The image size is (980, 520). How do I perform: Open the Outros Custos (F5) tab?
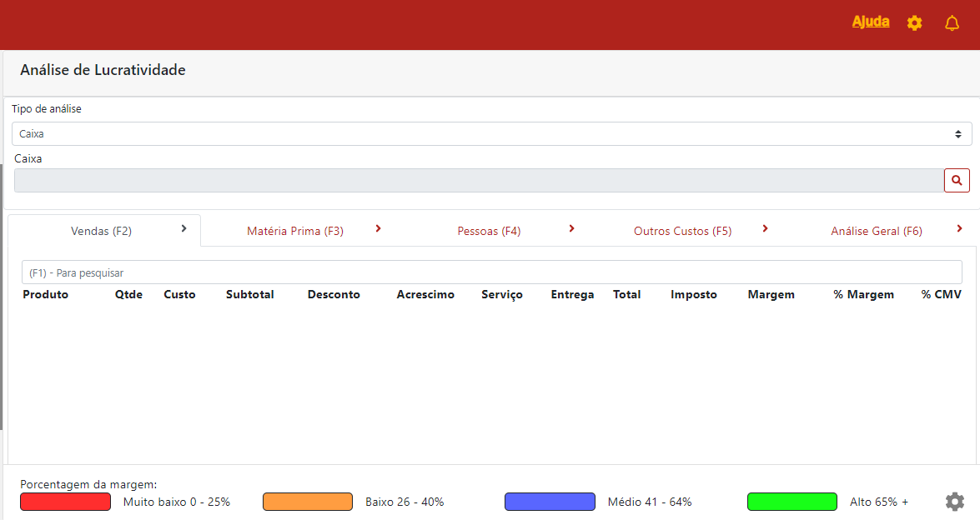(x=682, y=231)
